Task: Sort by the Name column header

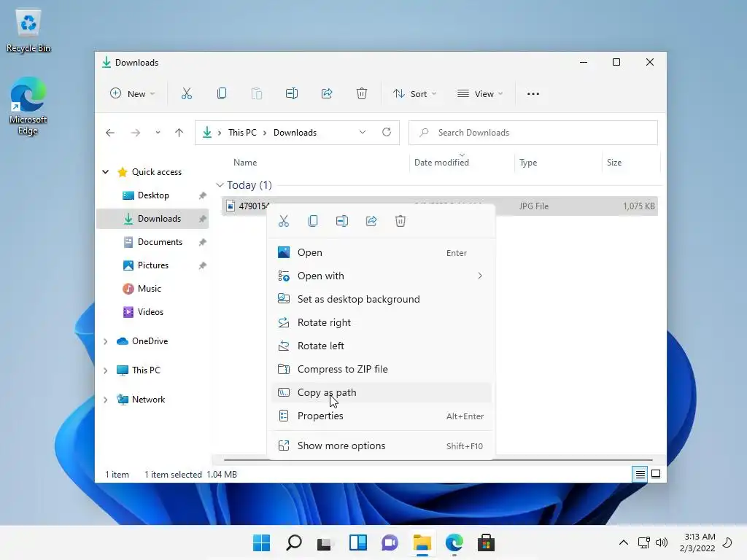Action: pyautogui.click(x=245, y=163)
